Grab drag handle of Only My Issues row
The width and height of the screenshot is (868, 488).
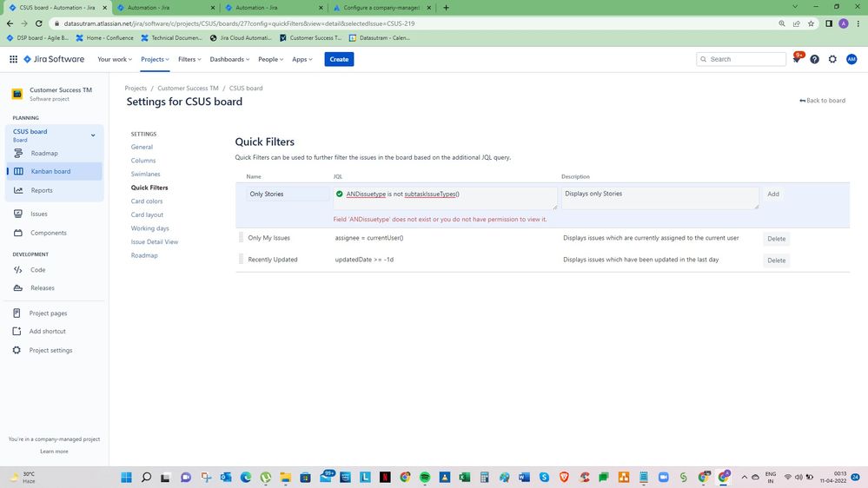[241, 238]
